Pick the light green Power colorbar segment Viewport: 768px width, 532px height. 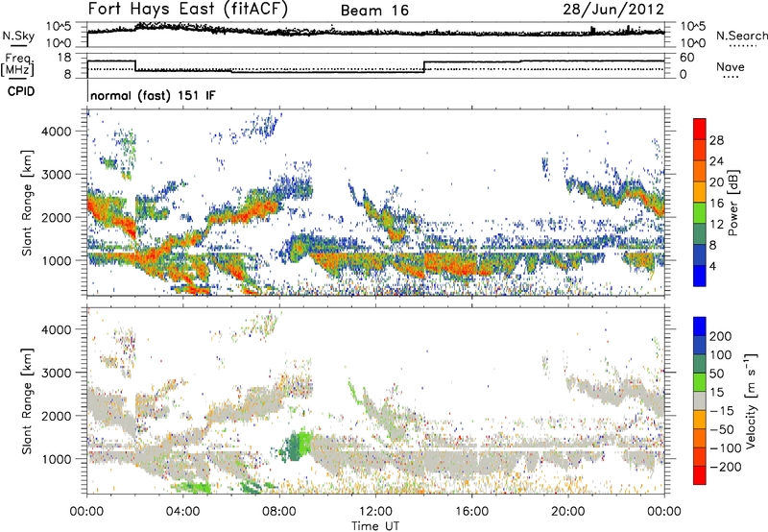click(x=700, y=212)
